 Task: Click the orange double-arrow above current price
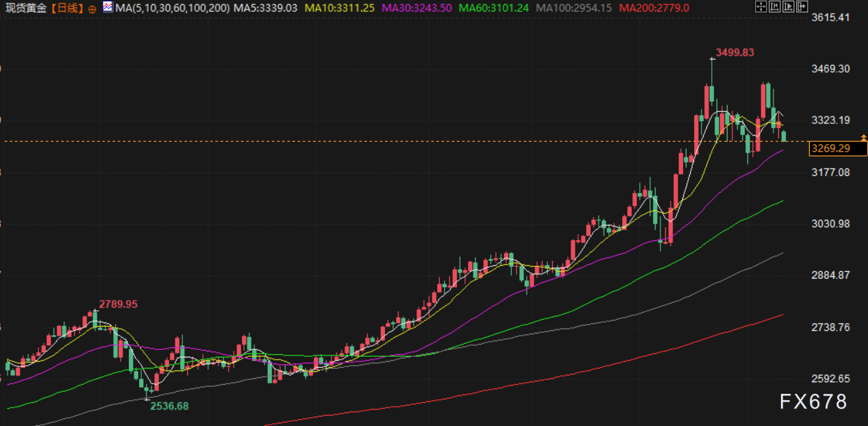click(x=864, y=139)
